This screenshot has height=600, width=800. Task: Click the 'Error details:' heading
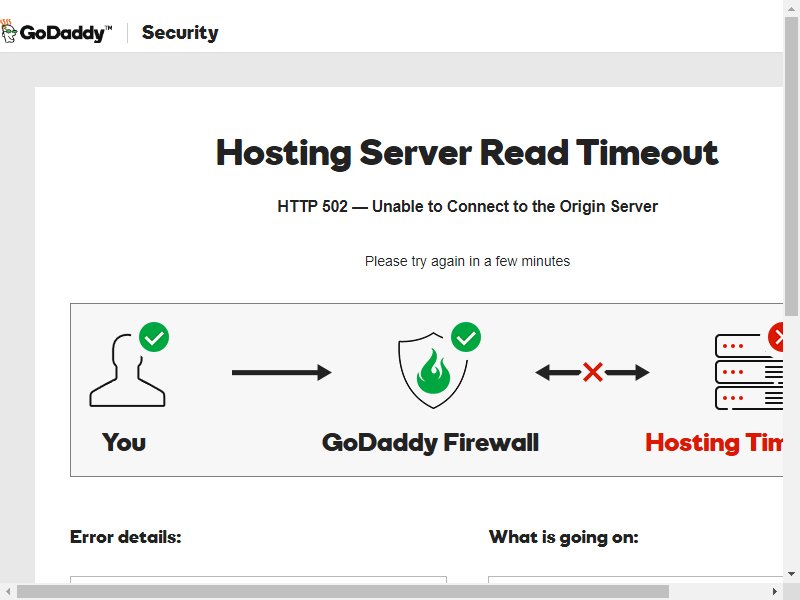coord(126,537)
